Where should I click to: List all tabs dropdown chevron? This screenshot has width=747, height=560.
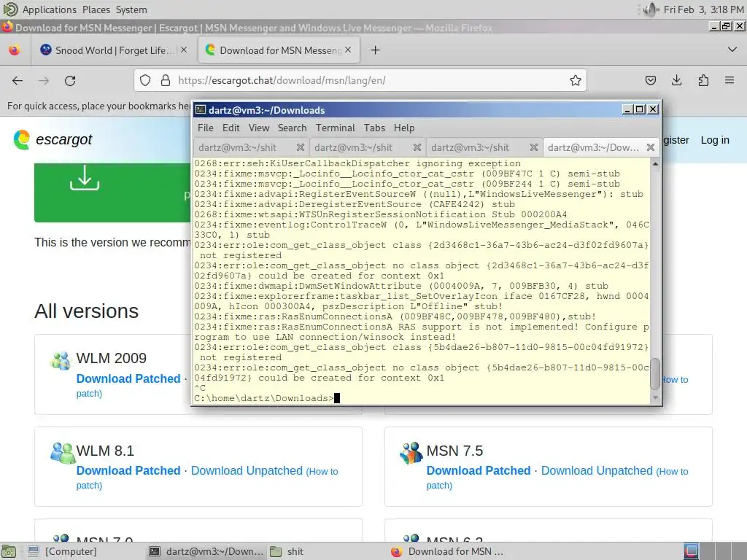pos(732,50)
